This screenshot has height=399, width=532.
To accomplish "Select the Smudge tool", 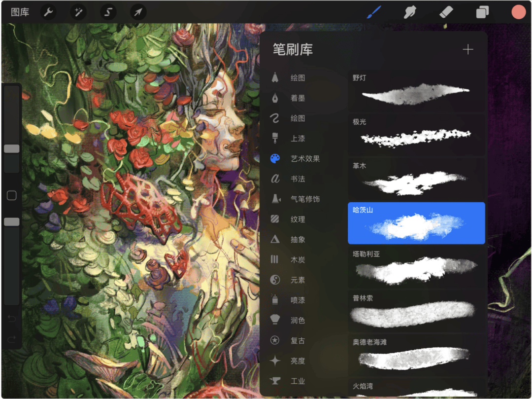I will 409,12.
